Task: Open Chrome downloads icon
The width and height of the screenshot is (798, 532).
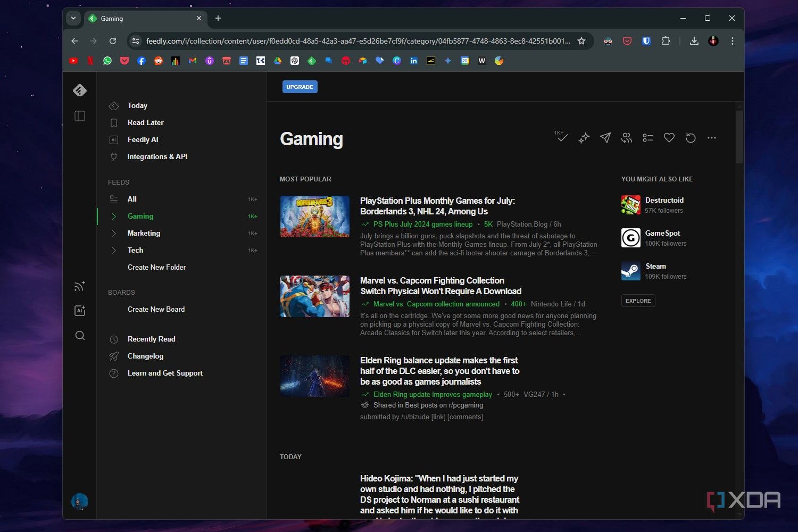Action: click(x=694, y=41)
